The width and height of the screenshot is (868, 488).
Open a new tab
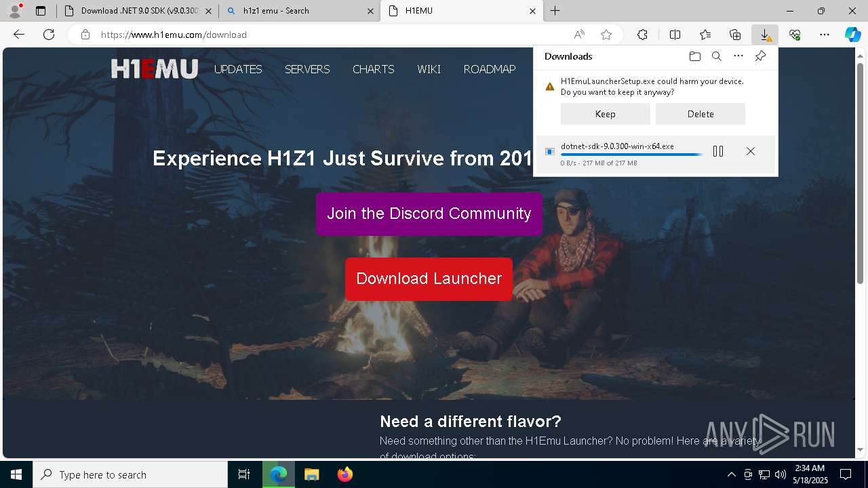coord(555,11)
